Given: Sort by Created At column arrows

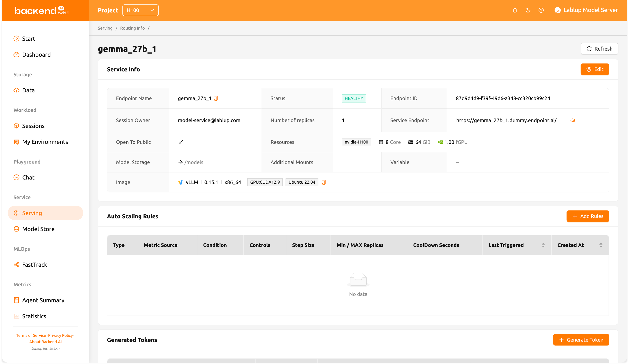Looking at the screenshot, I should click(601, 245).
